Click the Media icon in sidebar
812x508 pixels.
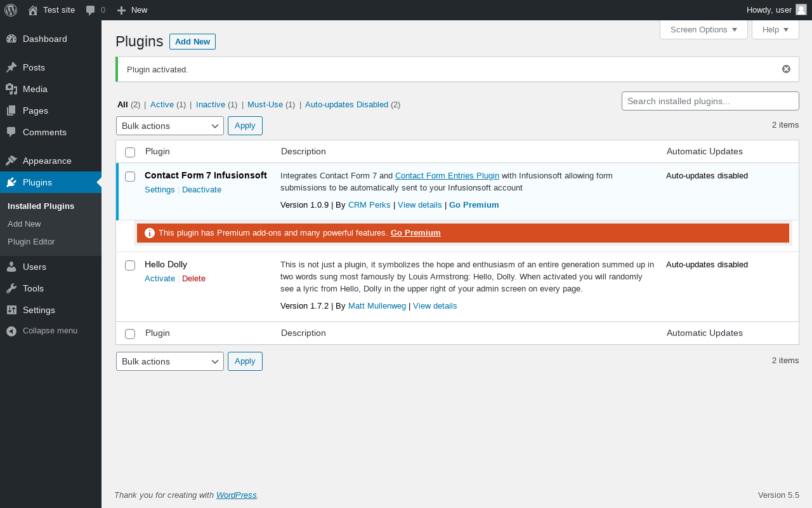pyautogui.click(x=11, y=89)
